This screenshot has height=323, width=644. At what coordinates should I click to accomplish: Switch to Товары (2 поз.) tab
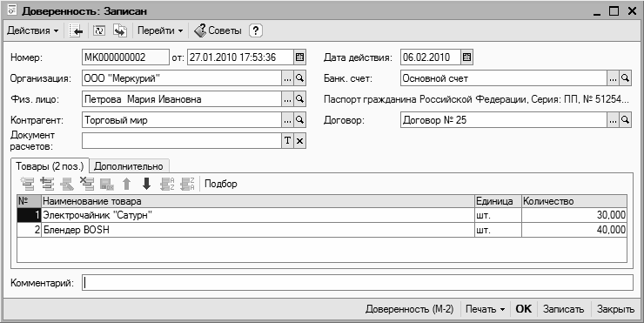pos(50,166)
